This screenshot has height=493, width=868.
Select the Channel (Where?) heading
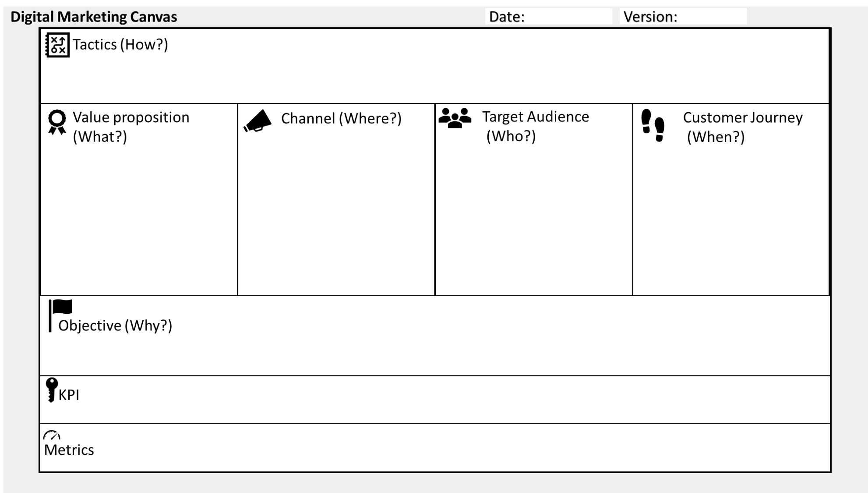[341, 118]
